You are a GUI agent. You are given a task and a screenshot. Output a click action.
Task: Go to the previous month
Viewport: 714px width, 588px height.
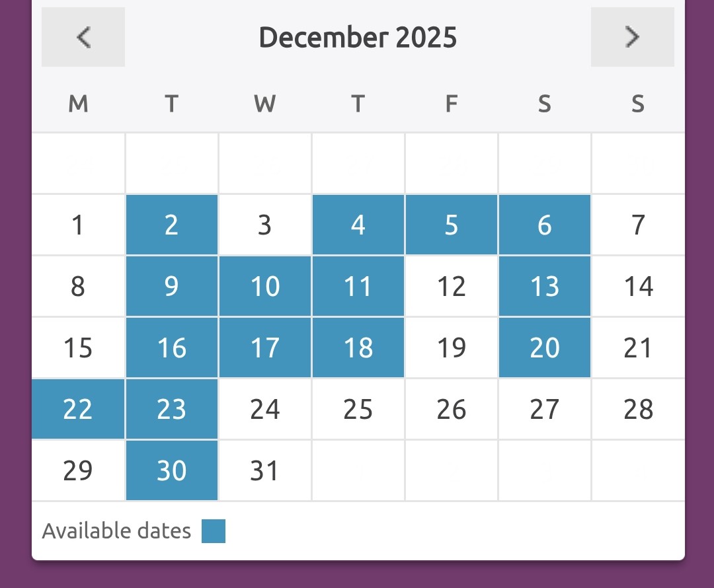click(x=83, y=37)
